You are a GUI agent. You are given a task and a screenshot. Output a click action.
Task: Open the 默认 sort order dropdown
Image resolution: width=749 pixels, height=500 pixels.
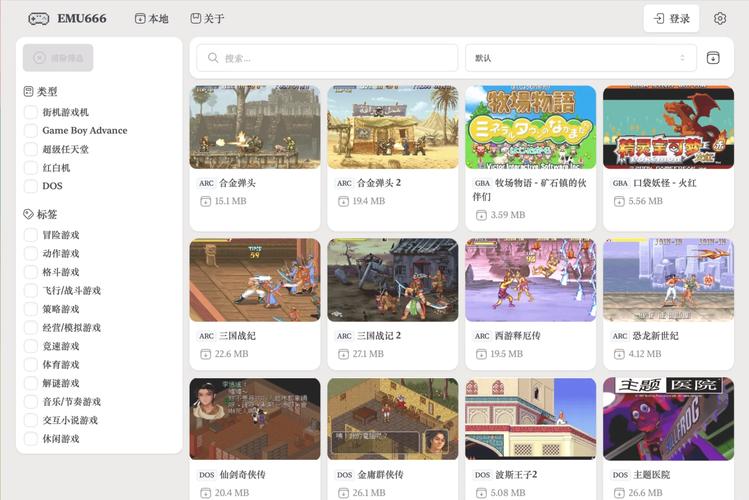[580, 58]
